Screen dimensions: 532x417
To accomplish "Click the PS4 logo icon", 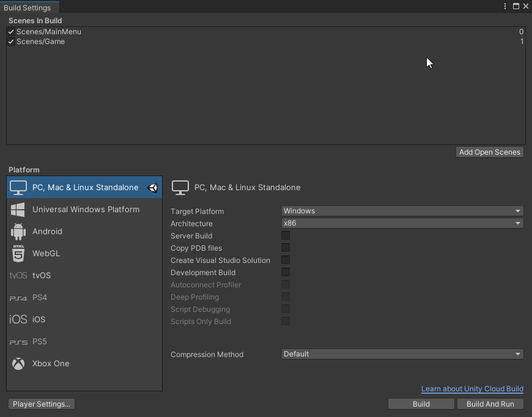I will (18, 298).
